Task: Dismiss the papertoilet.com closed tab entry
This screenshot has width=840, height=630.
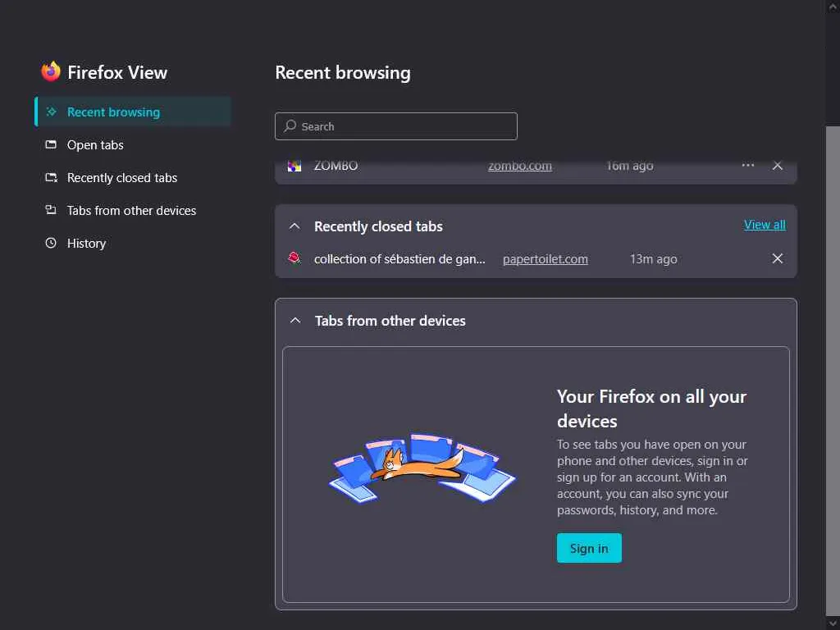Action: pyautogui.click(x=778, y=259)
